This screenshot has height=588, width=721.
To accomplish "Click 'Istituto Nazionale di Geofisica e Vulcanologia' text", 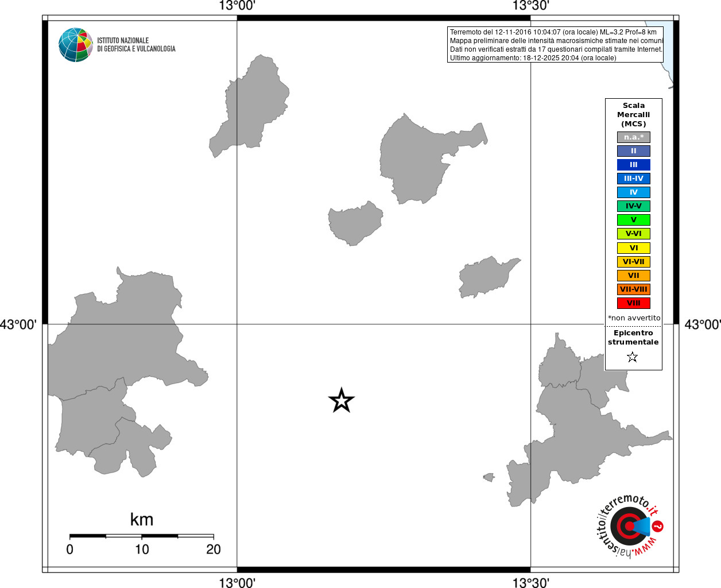I will click(x=136, y=45).
